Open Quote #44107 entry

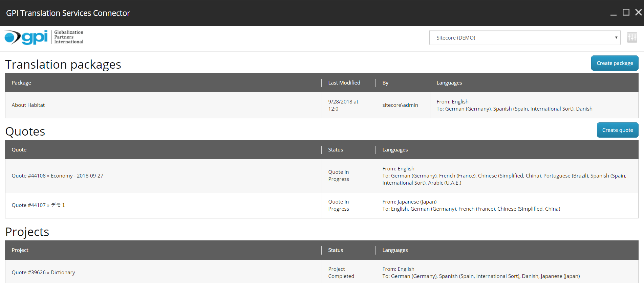[x=38, y=205]
